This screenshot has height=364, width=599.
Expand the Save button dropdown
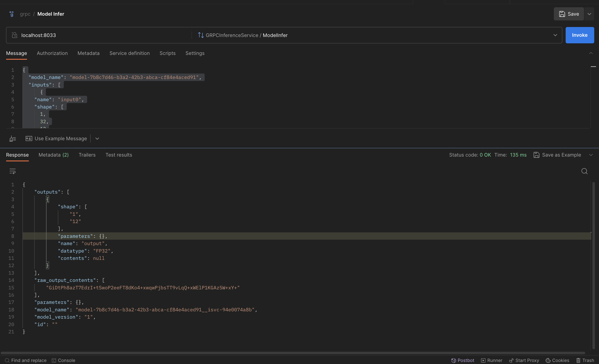pyautogui.click(x=589, y=14)
